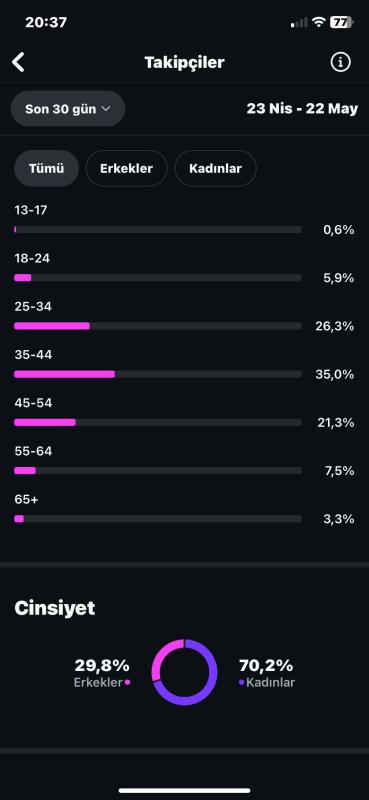Image resolution: width=369 pixels, height=800 pixels.
Task: Tap the Takipçiler page title
Action: point(184,62)
